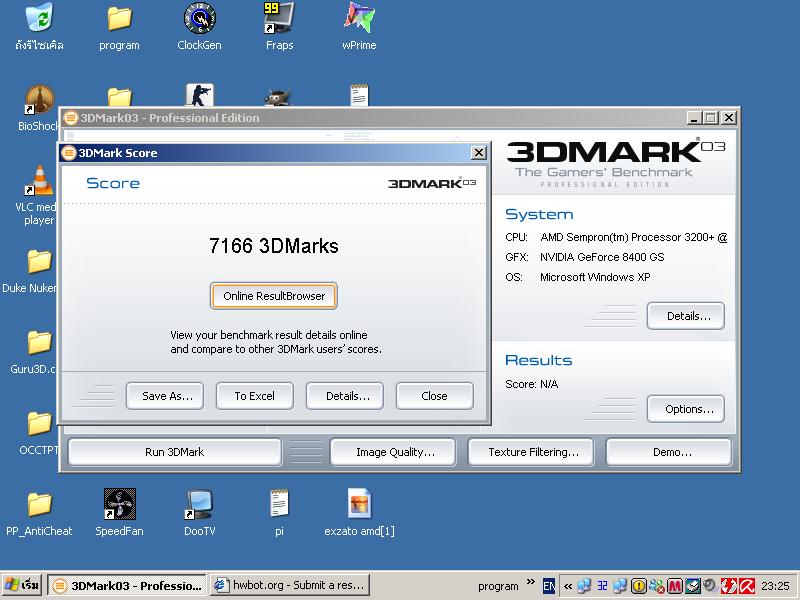
Task: Launch VLC media player shortcut
Action: (39, 181)
